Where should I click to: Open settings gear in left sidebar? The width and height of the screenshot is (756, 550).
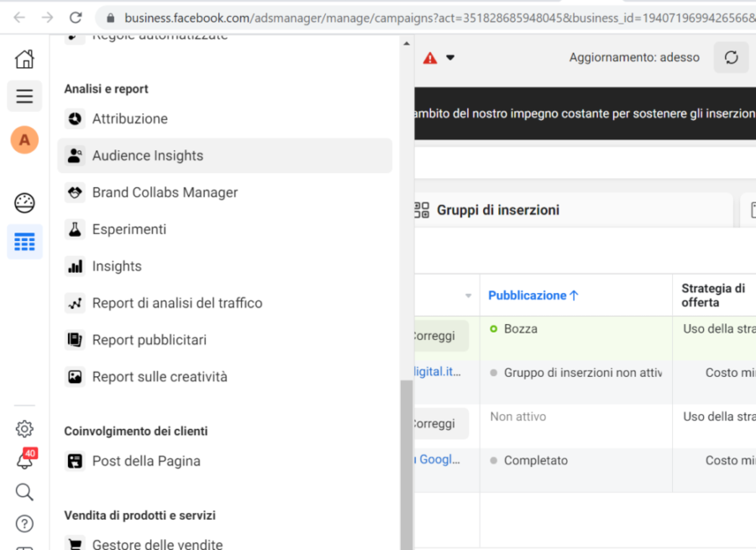[24, 428]
